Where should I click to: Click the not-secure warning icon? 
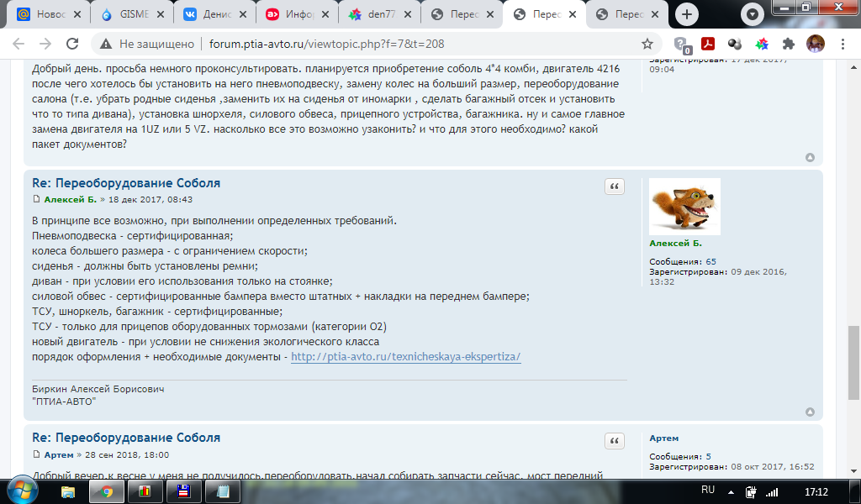click(x=106, y=44)
